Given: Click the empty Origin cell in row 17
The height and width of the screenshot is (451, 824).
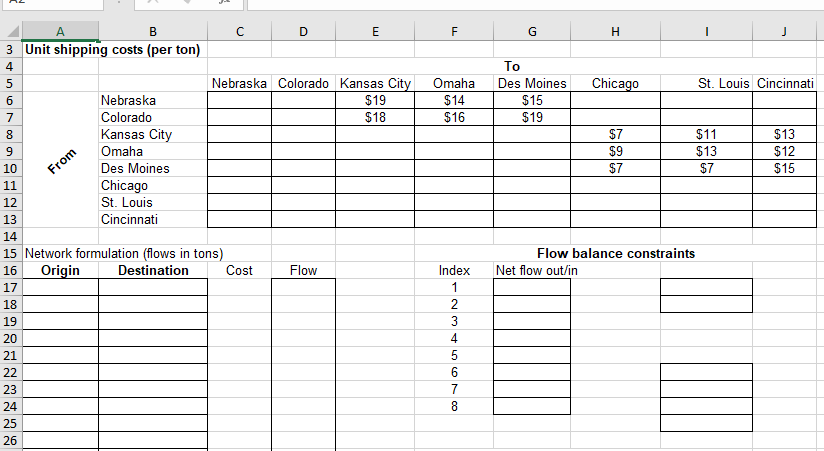Looking at the screenshot, I should tap(60, 288).
